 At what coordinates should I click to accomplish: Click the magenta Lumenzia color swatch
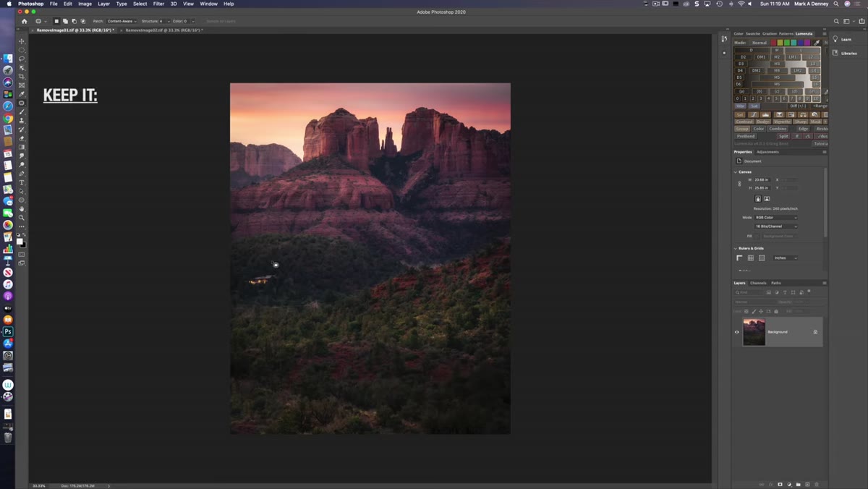(807, 43)
